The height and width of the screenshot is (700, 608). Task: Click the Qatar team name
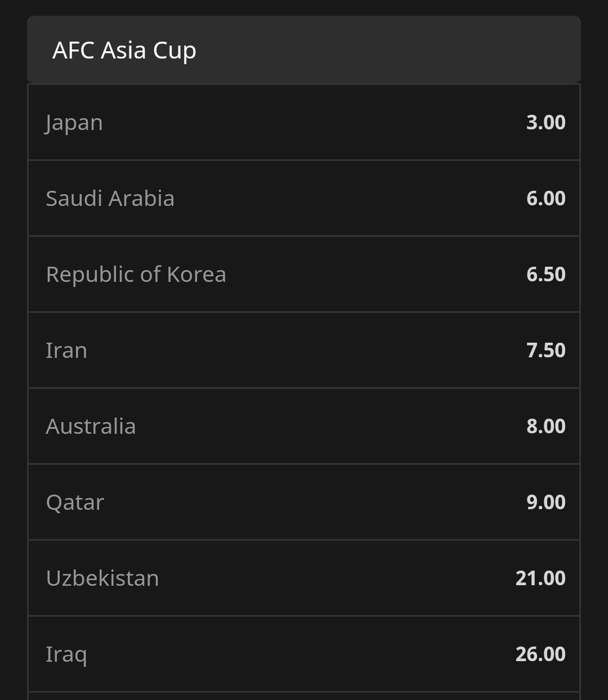[x=75, y=502]
